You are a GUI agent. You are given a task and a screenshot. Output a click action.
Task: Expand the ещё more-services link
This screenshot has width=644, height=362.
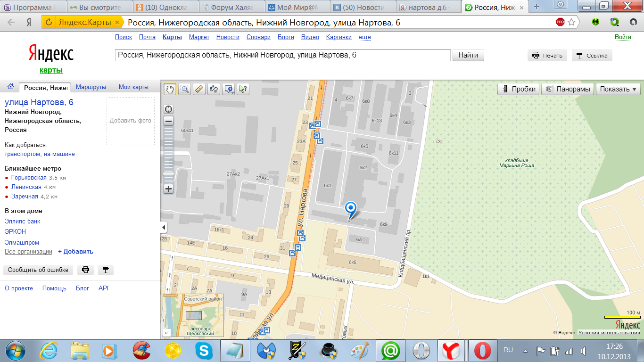pos(365,37)
